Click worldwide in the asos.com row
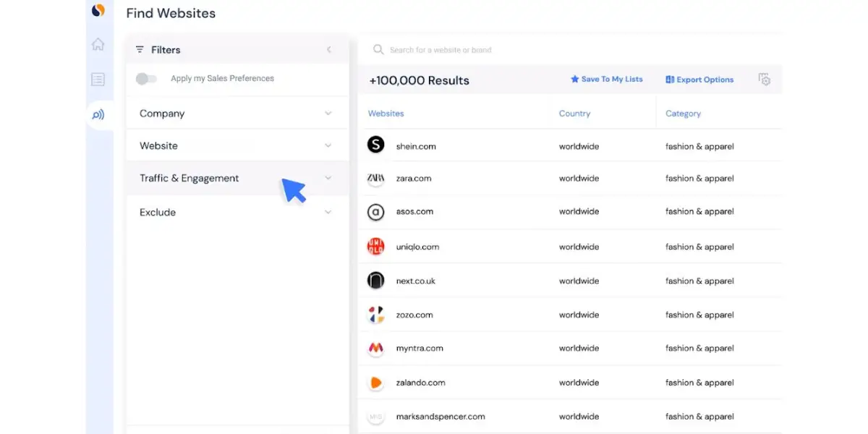 pos(579,212)
